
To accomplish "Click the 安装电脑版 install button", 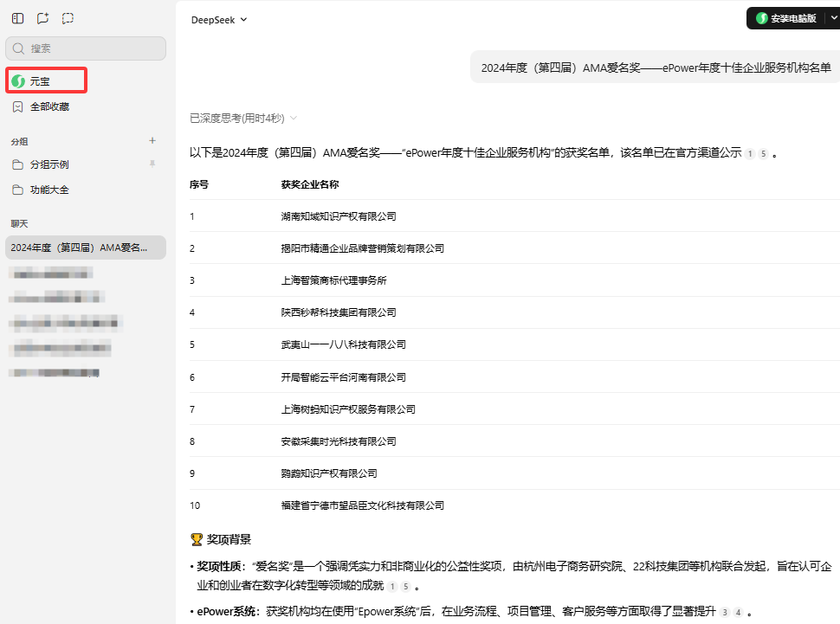I will point(786,18).
